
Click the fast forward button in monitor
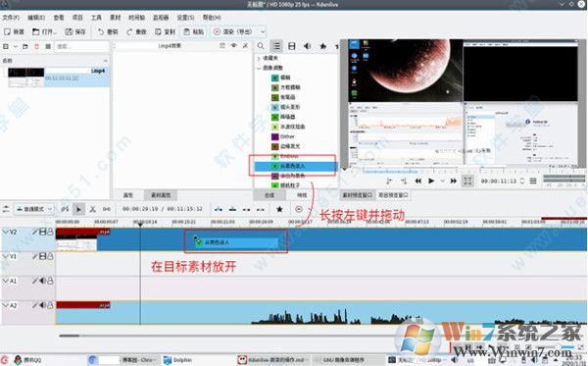pyautogui.click(x=454, y=181)
